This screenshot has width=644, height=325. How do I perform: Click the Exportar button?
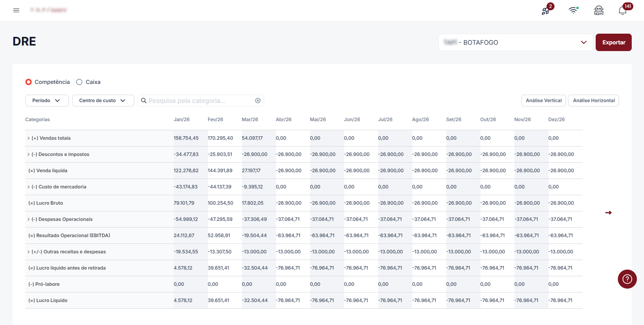[x=614, y=42]
